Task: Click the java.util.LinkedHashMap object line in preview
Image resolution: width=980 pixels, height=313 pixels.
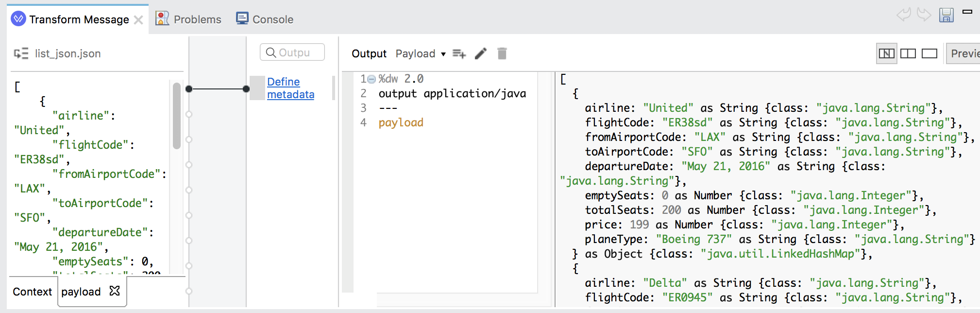Action: point(722,254)
